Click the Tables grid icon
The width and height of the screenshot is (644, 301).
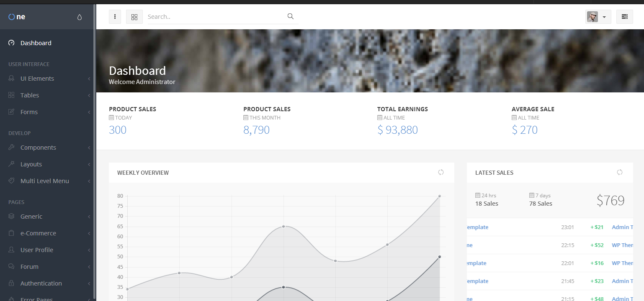[11, 95]
